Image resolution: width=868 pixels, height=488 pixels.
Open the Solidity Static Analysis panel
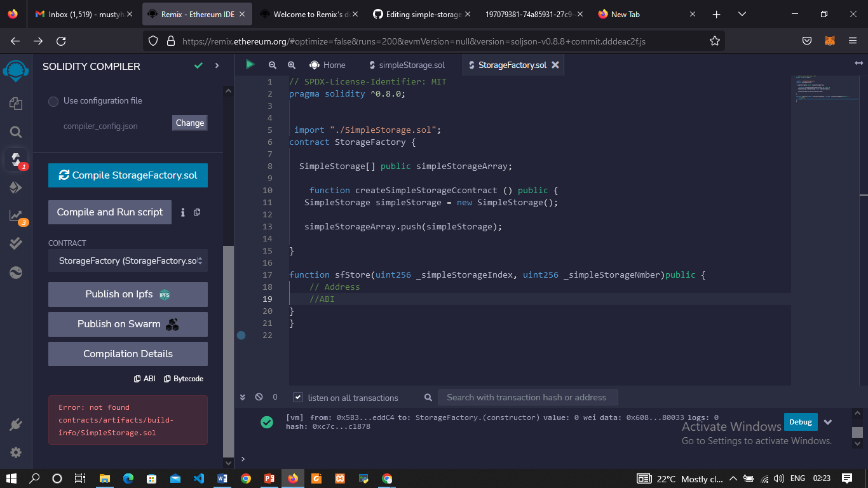point(16,216)
